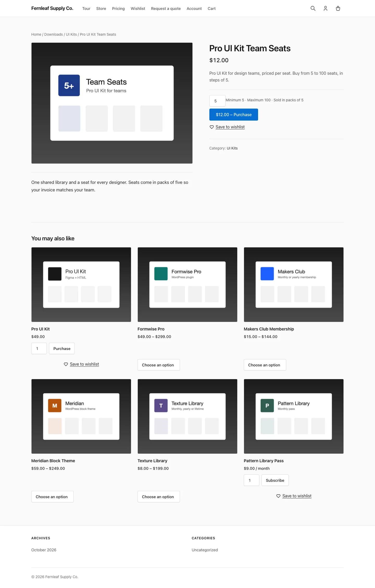Choose an option for Meridian Block Theme
This screenshot has width=375, height=588.
point(52,497)
